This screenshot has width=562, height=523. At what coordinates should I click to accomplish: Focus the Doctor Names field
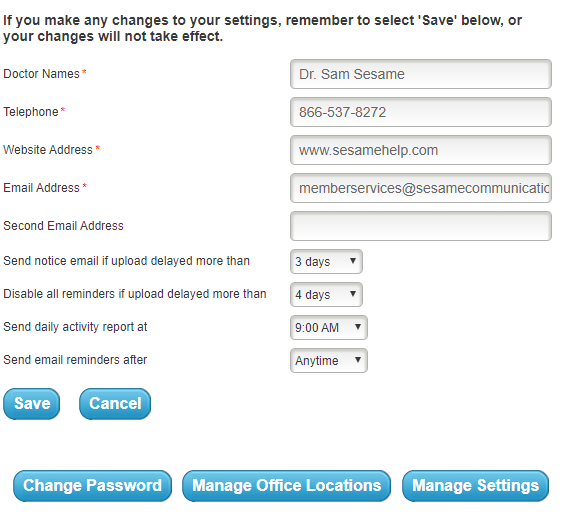point(421,74)
